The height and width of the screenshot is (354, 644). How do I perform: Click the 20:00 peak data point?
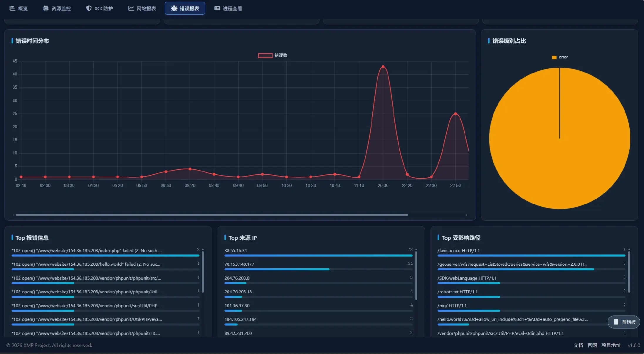tap(383, 67)
